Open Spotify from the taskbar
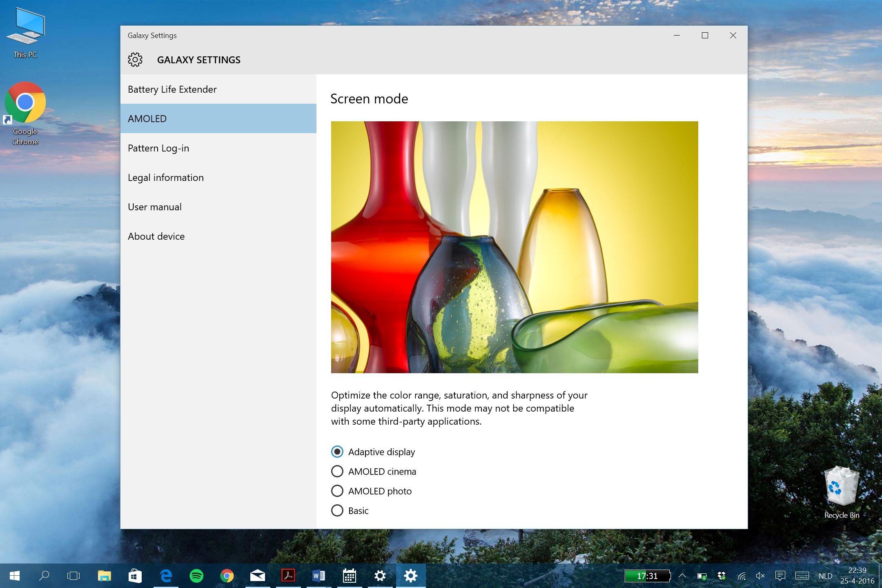882x588 pixels. tap(196, 576)
